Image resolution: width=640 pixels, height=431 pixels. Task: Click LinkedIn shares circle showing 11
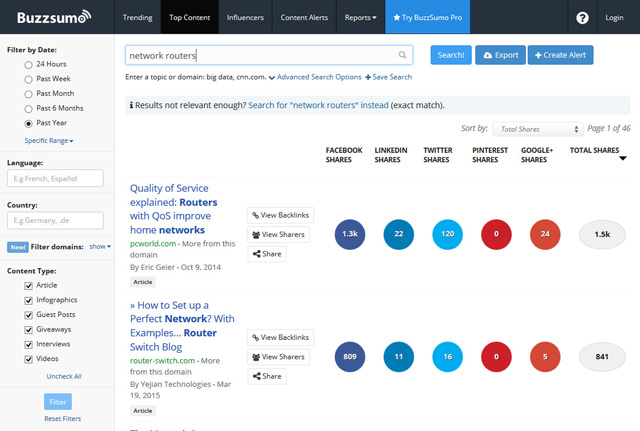[x=399, y=356]
